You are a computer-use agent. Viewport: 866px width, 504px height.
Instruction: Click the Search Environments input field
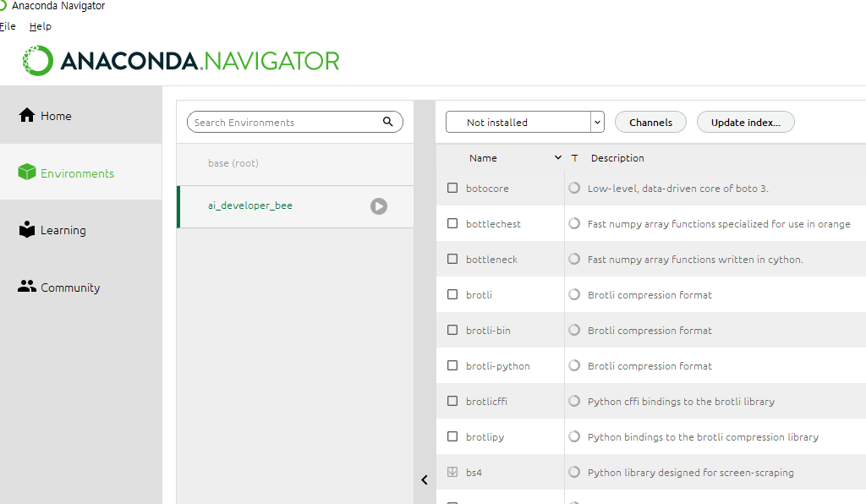286,122
